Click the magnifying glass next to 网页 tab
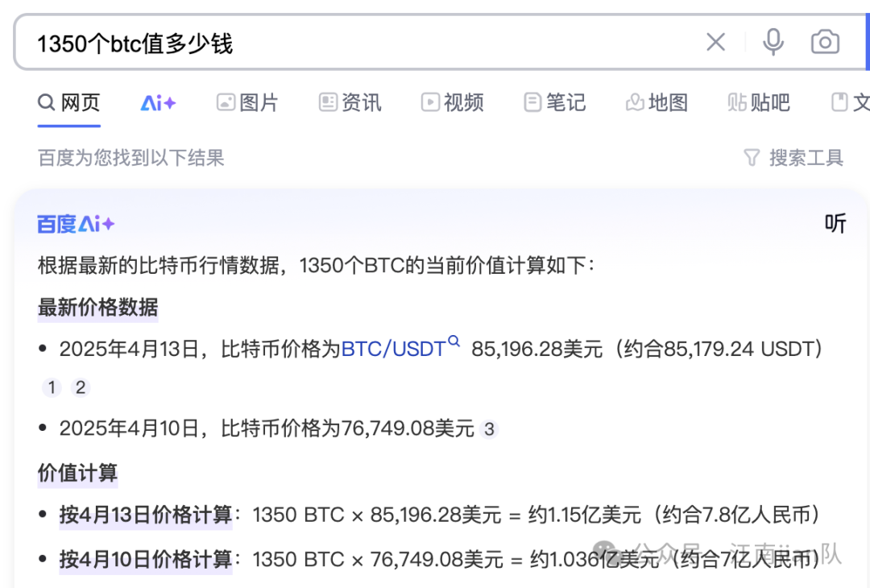Viewport: 870px width, 588px height. (x=45, y=102)
